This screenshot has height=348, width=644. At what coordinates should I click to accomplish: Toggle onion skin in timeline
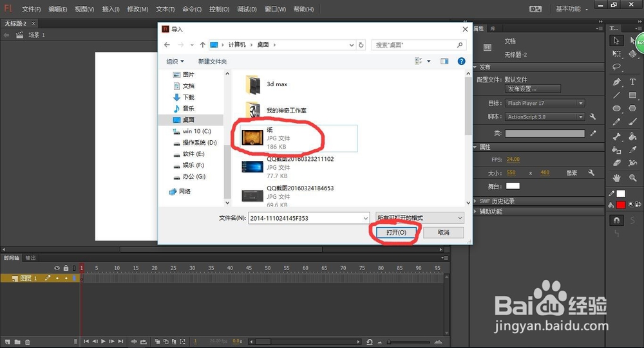(157, 342)
